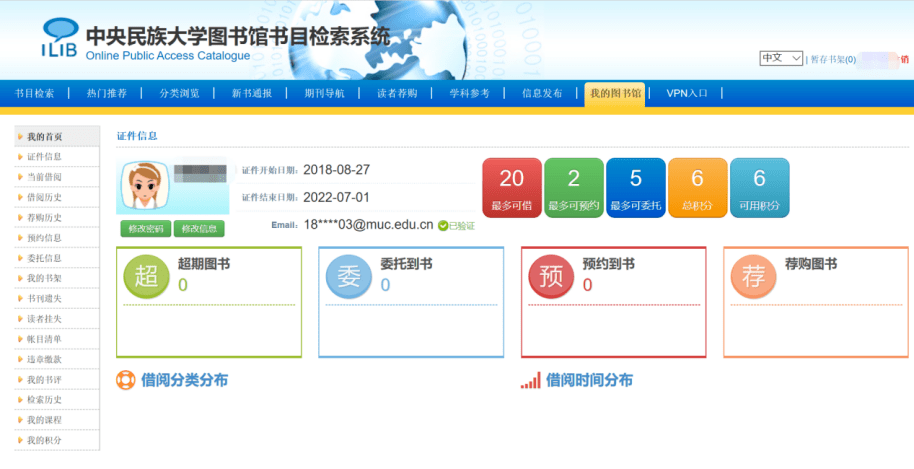Open 我的积分 in sidebar

pos(44,440)
